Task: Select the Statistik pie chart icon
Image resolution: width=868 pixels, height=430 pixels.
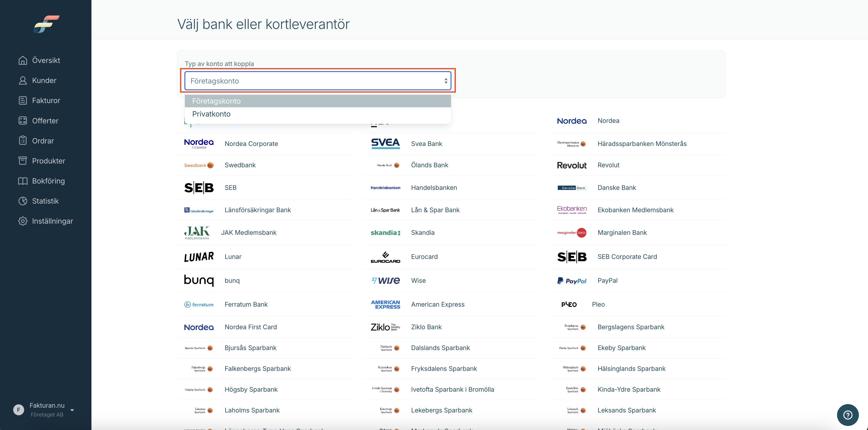Action: pyautogui.click(x=23, y=201)
